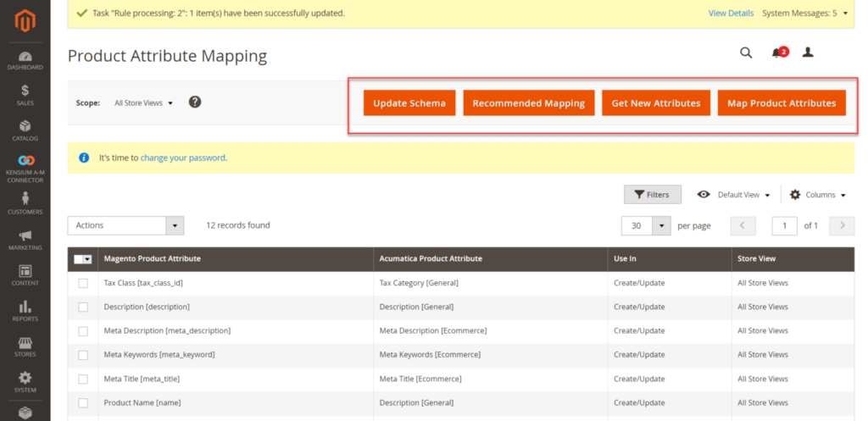The width and height of the screenshot is (868, 421).
Task: Check the Description [description] row checkbox
Action: click(x=83, y=307)
